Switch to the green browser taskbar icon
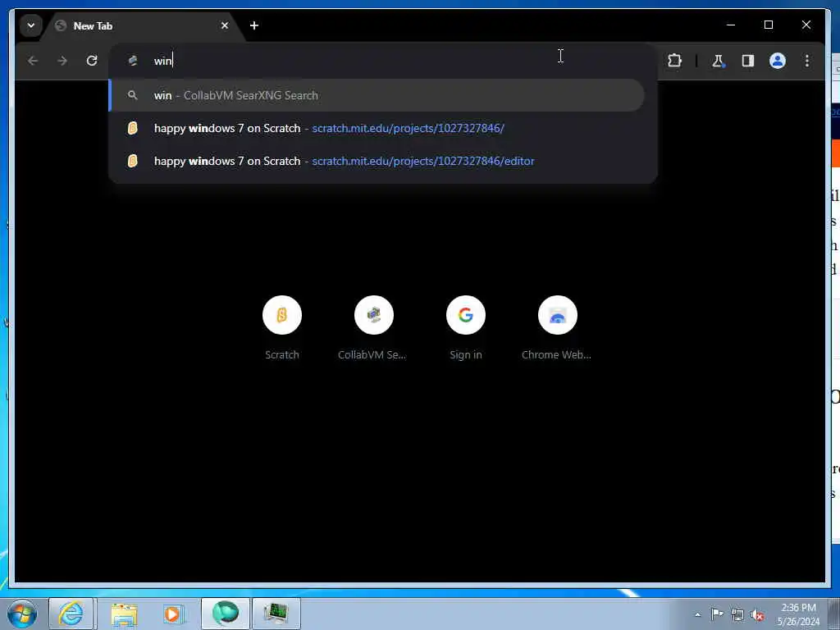This screenshot has height=630, width=840. 225,614
